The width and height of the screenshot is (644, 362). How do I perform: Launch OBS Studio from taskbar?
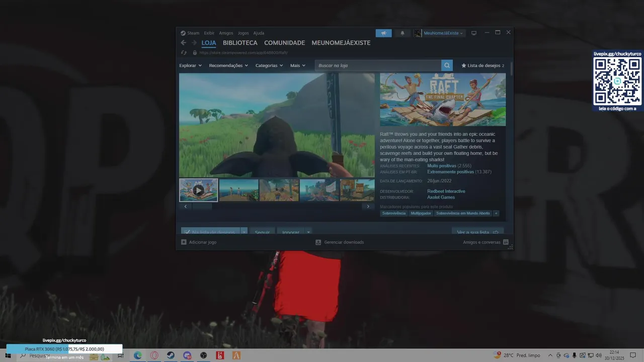click(x=203, y=355)
